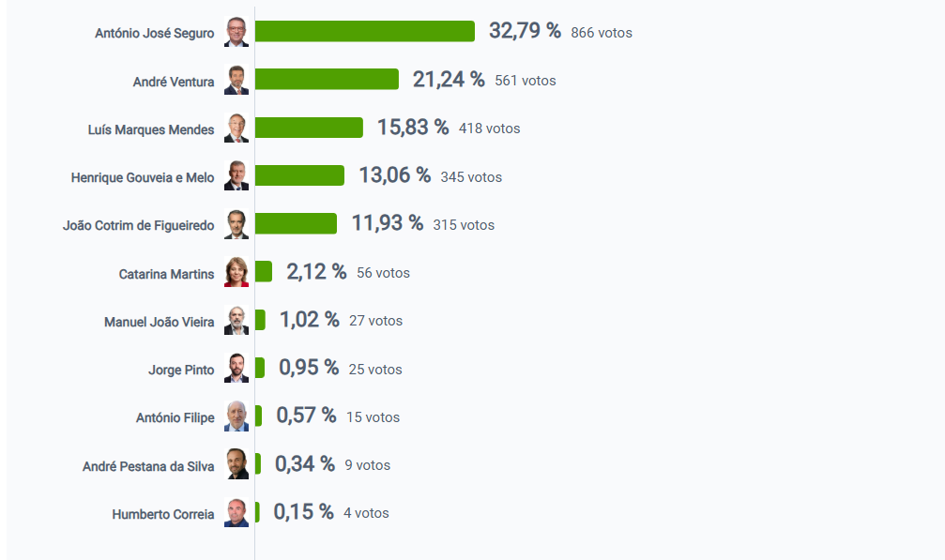Click João Cotrim de Figueiredo's green bar
This screenshot has height=560, width=945.
296,223
